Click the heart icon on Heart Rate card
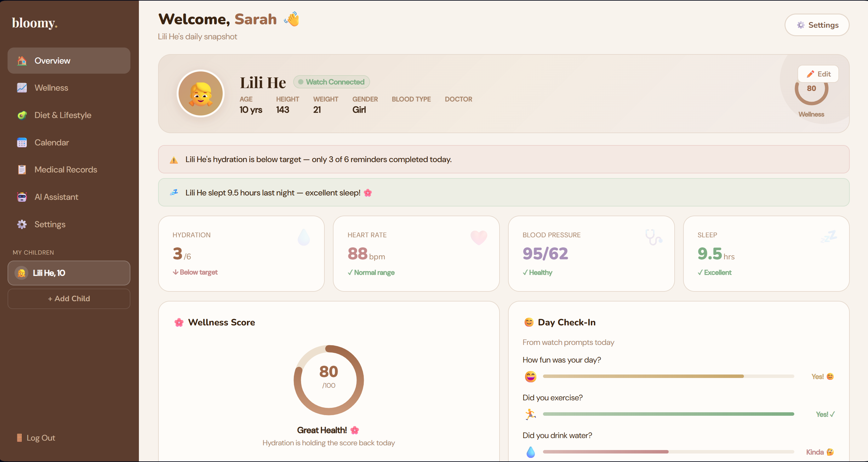Screen dimensions: 868x462 click(478, 237)
